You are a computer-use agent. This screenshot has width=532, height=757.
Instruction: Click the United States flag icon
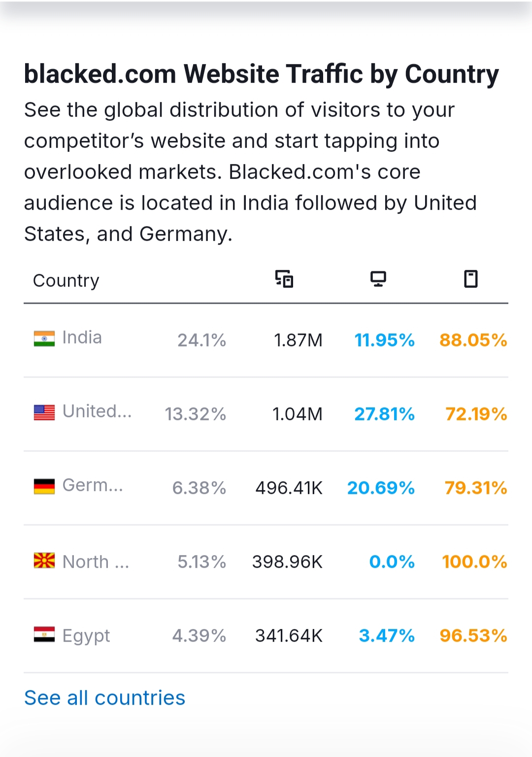44,412
